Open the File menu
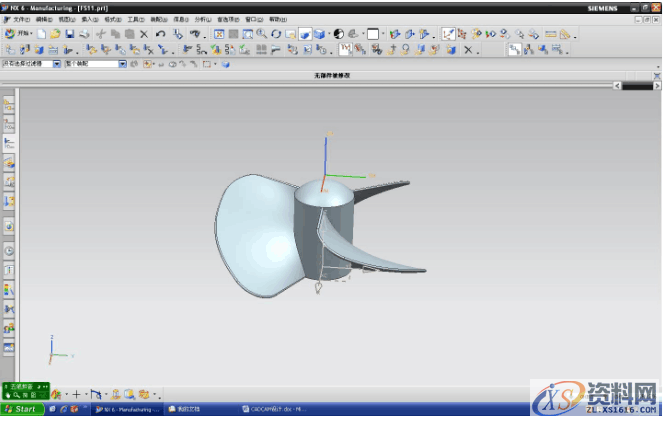This screenshot has width=664, height=423. [x=20, y=19]
